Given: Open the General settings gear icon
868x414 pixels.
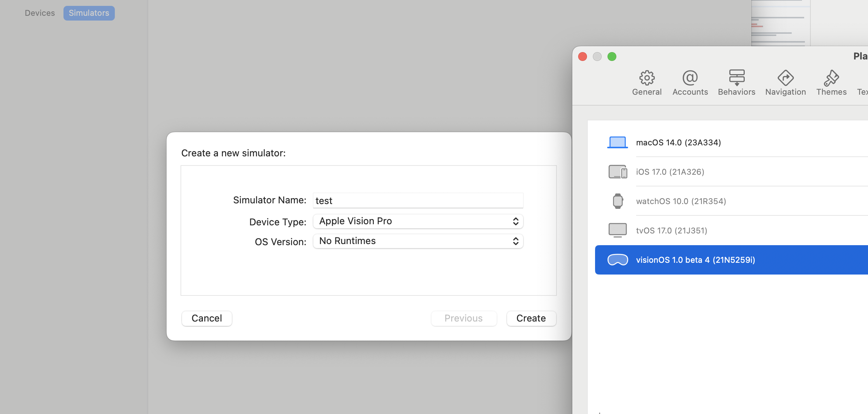Looking at the screenshot, I should pyautogui.click(x=647, y=78).
